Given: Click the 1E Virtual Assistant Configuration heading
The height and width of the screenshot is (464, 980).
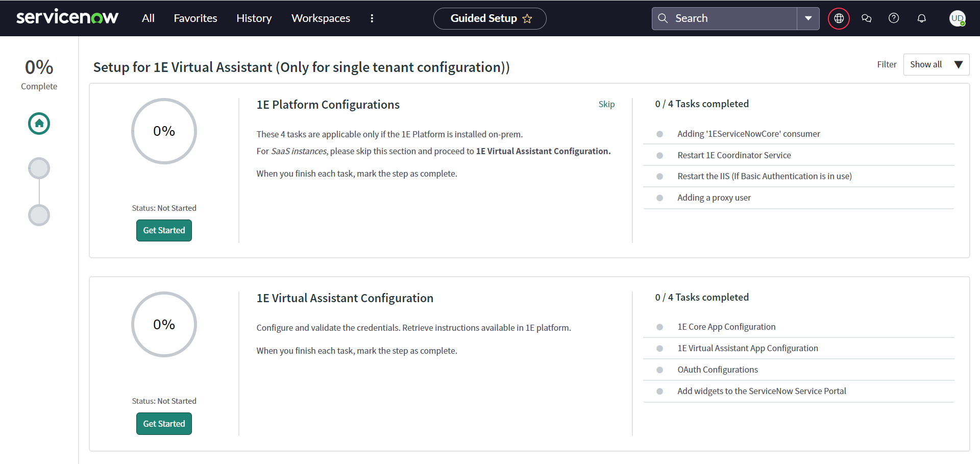Looking at the screenshot, I should [345, 298].
